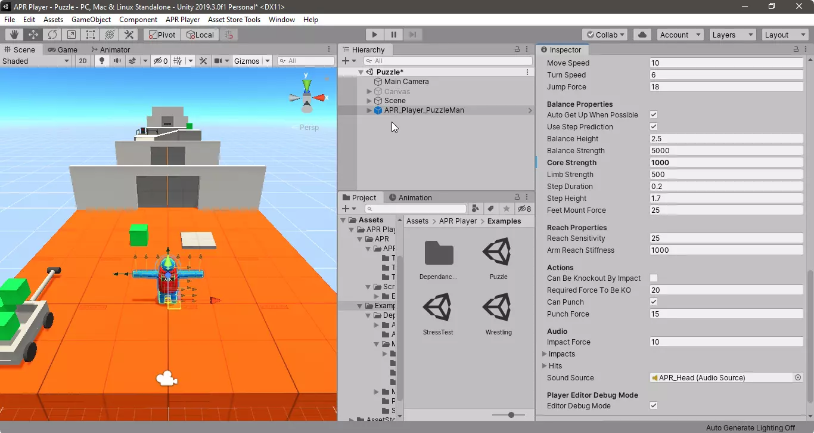Viewport: 814px width, 433px height.
Task: Select the Move tool
Action: pos(33,35)
